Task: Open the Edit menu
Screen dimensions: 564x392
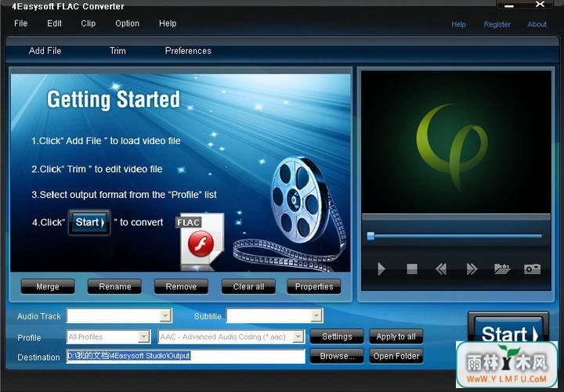Action: (54, 23)
